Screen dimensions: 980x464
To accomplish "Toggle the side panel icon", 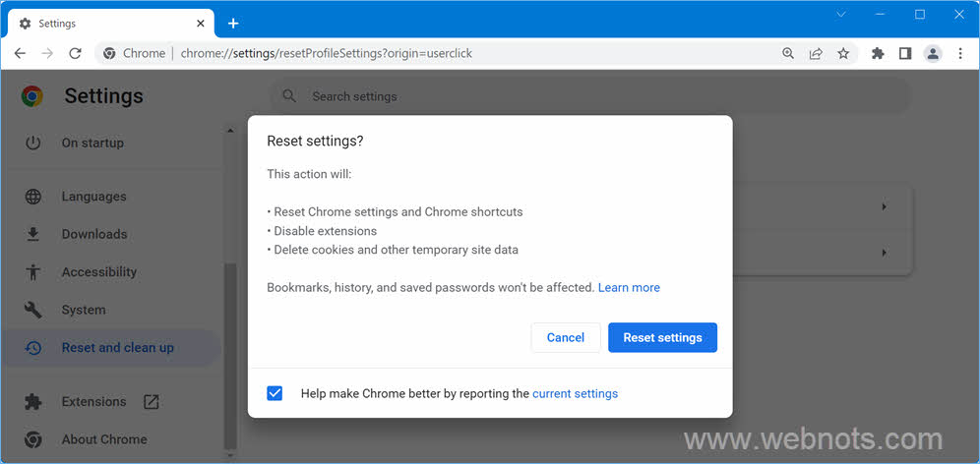I will pyautogui.click(x=905, y=54).
